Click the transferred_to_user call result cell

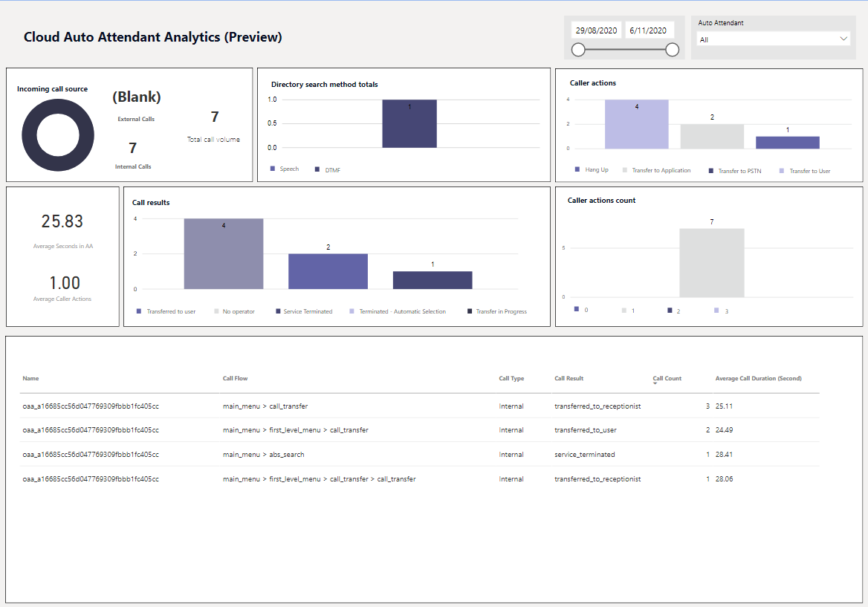pos(585,430)
